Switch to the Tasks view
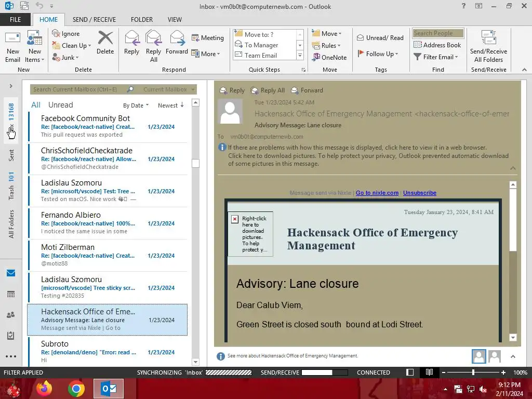Image resolution: width=532 pixels, height=399 pixels. coord(11,336)
